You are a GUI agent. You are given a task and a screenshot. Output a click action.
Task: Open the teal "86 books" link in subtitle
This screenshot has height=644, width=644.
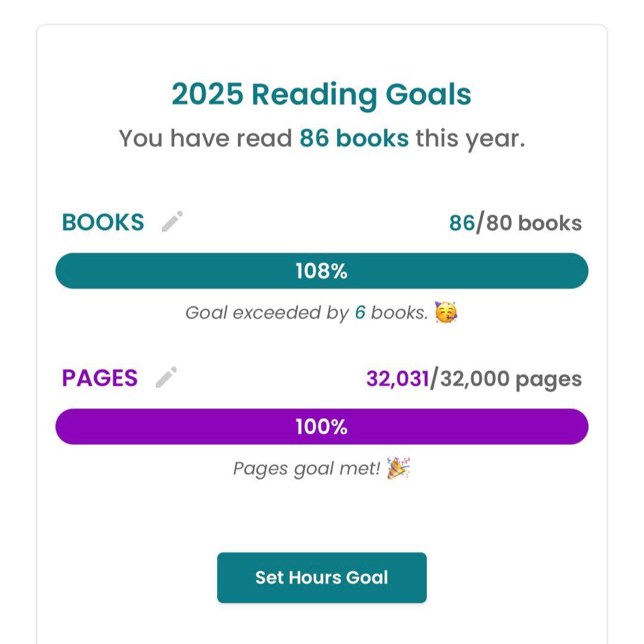tap(354, 138)
